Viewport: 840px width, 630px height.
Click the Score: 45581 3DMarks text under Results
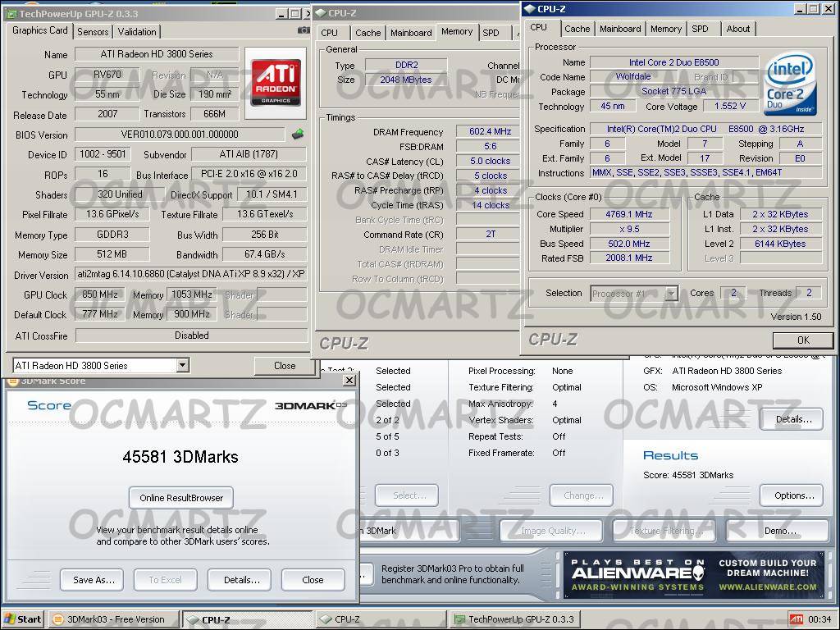coord(688,475)
